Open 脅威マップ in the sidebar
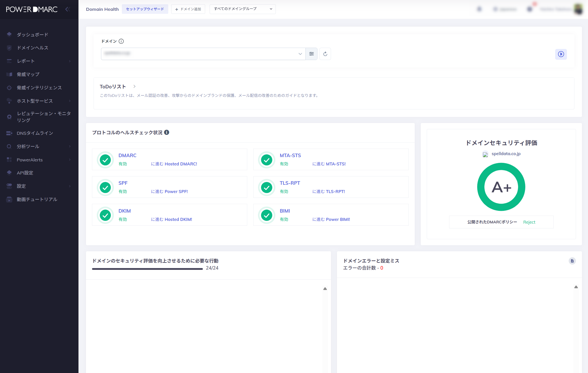This screenshot has width=588, height=373. tap(28, 74)
